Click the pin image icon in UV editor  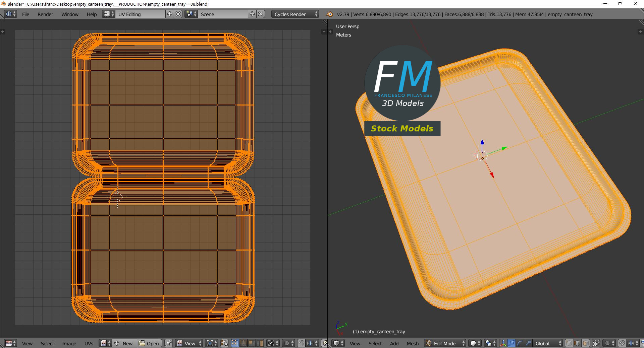coord(168,343)
